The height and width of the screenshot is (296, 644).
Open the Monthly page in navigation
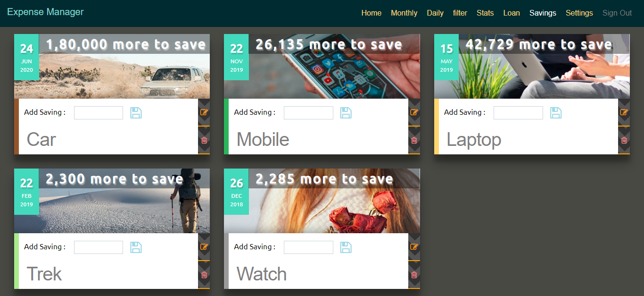point(404,13)
